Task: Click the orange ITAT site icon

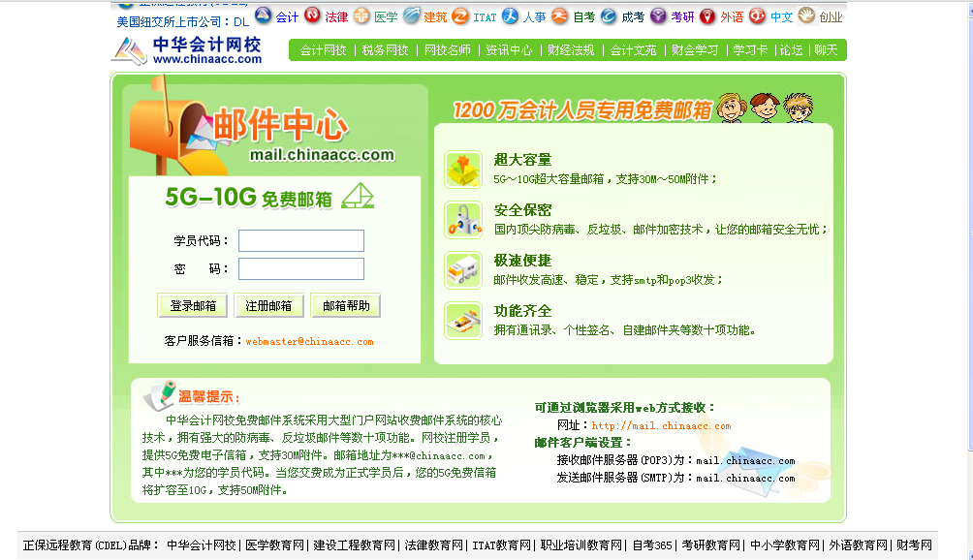Action: (x=460, y=16)
